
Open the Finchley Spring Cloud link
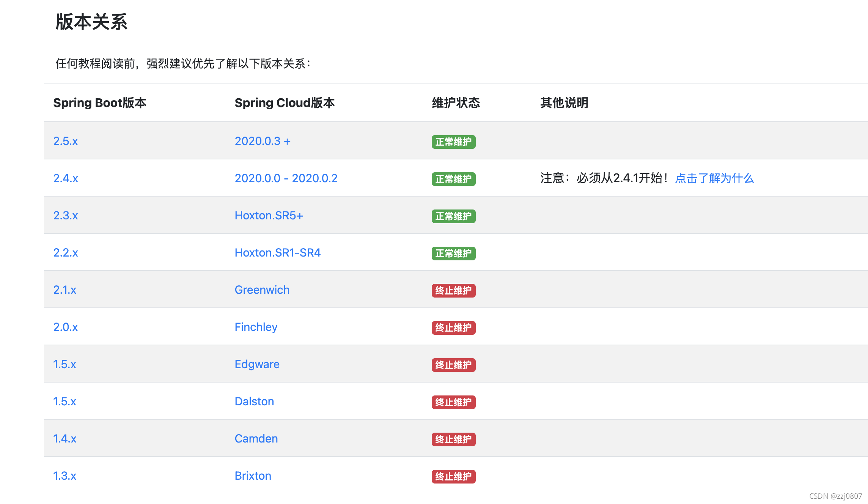(256, 327)
